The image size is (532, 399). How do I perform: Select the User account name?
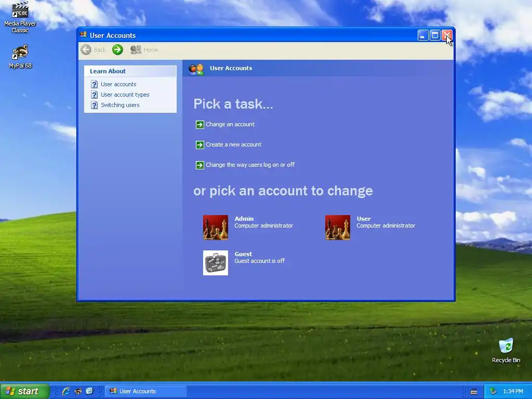click(363, 219)
